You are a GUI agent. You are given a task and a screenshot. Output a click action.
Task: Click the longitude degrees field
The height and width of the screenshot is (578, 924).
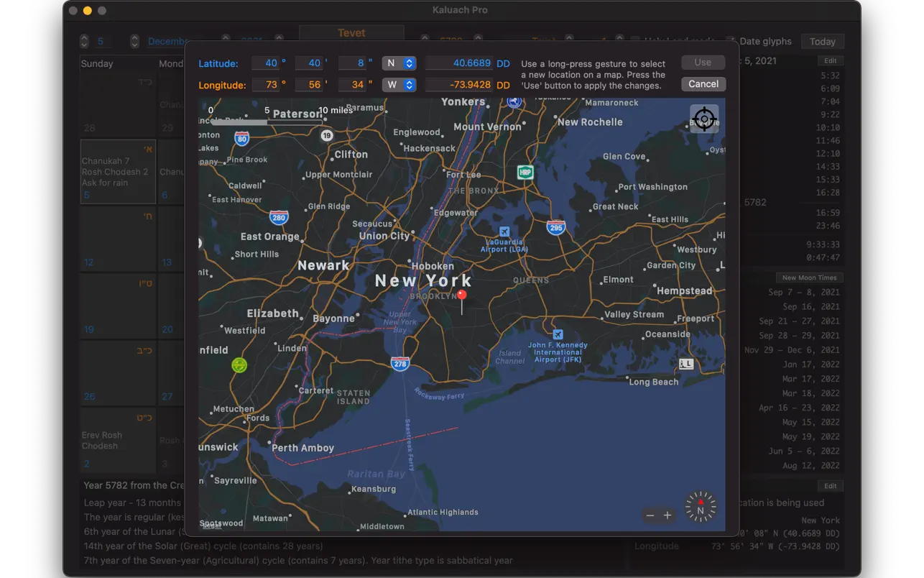pos(265,85)
